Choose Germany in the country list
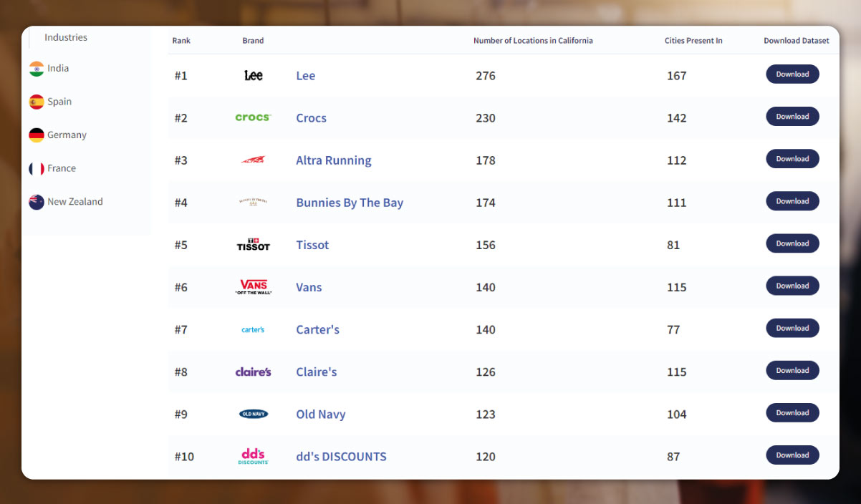Viewport: 861px width, 504px height. pos(67,135)
